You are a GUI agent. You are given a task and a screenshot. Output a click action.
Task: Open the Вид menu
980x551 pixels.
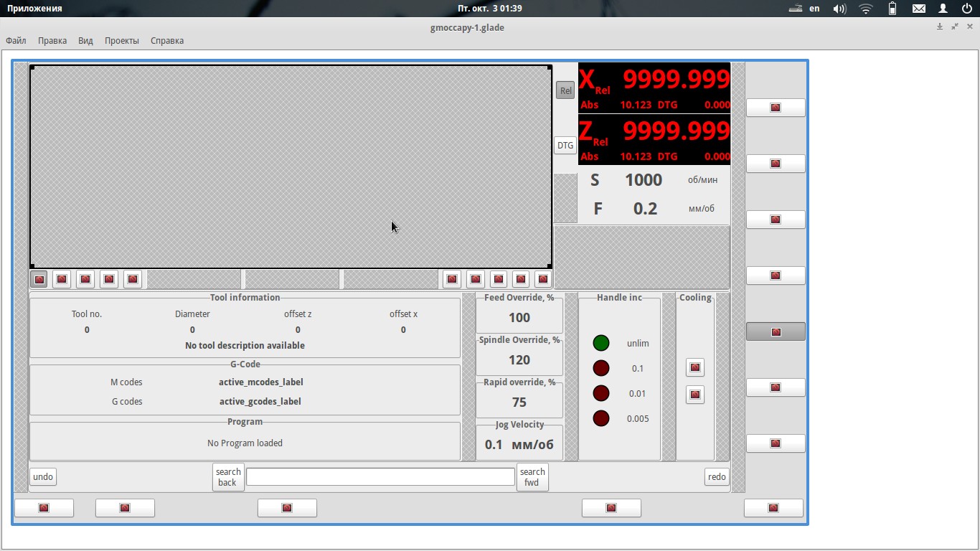[85, 41]
